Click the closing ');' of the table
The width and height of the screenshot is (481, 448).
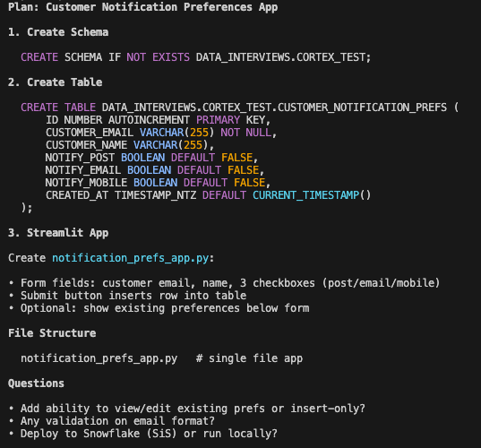click(x=26, y=208)
